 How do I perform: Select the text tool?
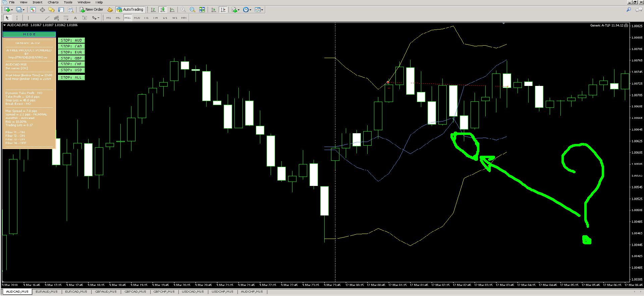pyautogui.click(x=75, y=18)
